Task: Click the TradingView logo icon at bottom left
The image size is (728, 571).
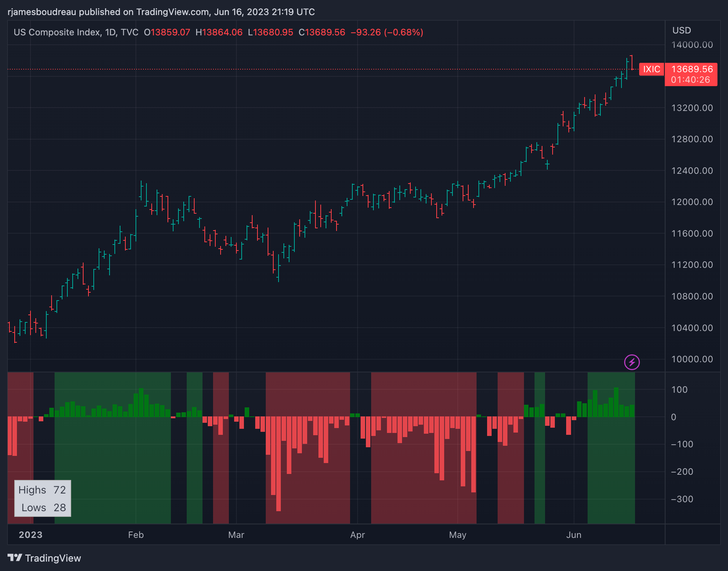Action: point(15,557)
